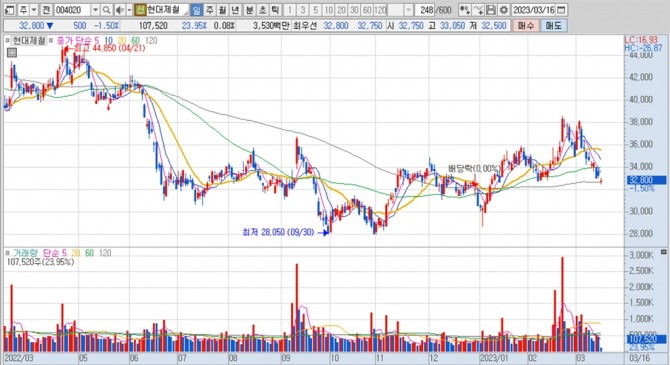Select the 30 interval button
Image resolution: width=670 pixels, height=365 pixels.
354,10
